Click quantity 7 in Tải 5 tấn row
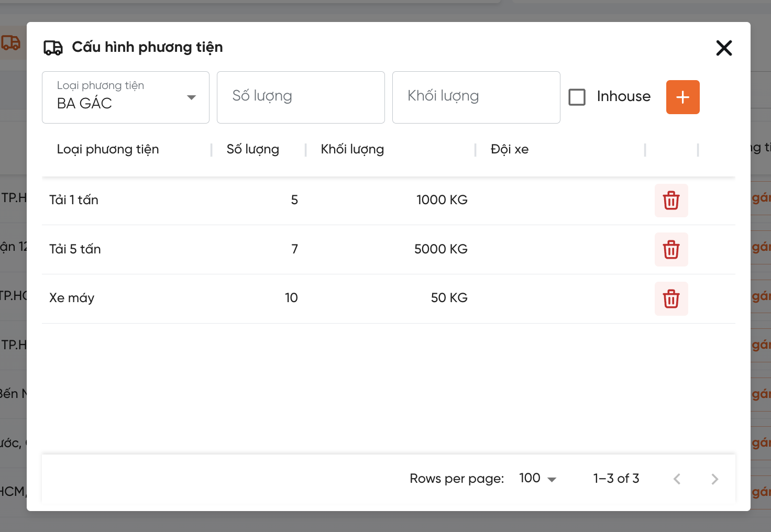This screenshot has width=771, height=532. coord(294,249)
